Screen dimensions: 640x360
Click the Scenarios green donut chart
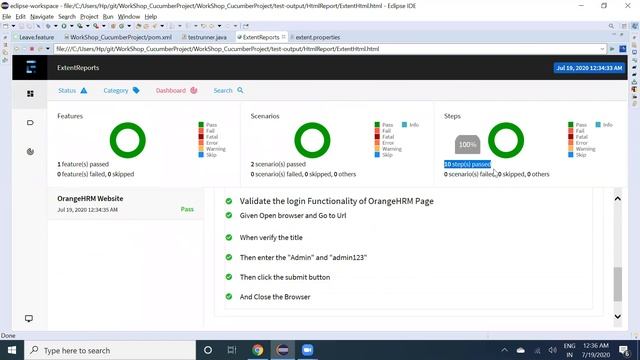pos(312,140)
